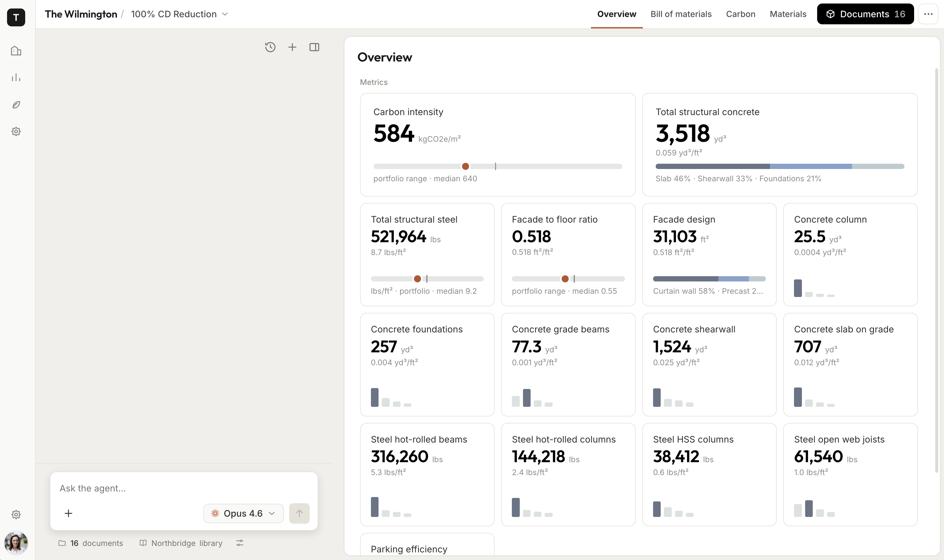This screenshot has width=944, height=560.
Task: Open the Opus 4.6 model dropdown
Action: click(x=243, y=513)
